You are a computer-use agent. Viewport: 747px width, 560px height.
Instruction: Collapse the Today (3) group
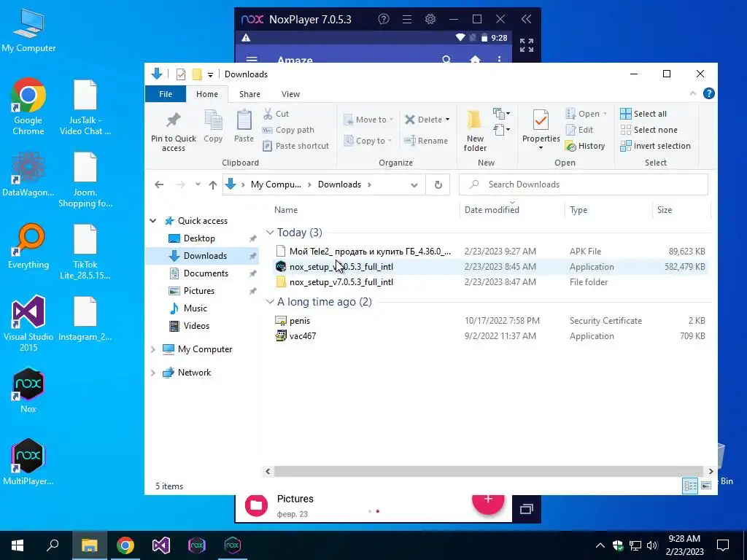click(270, 233)
